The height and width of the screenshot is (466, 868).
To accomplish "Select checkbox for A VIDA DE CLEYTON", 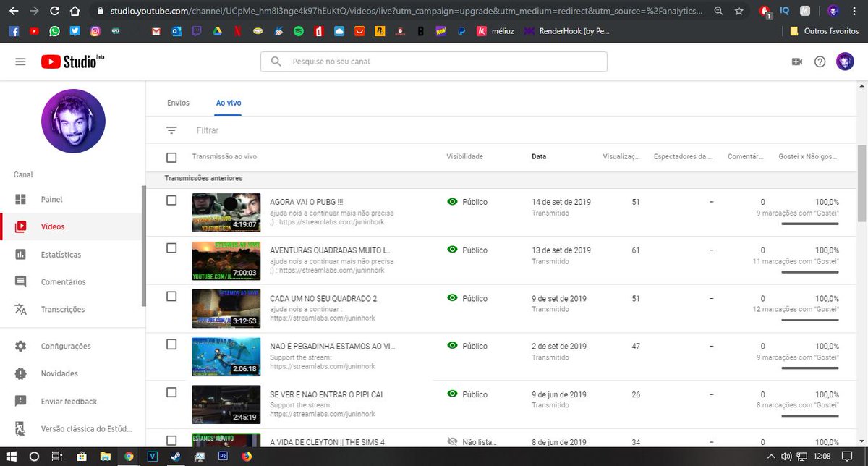I will (171, 440).
